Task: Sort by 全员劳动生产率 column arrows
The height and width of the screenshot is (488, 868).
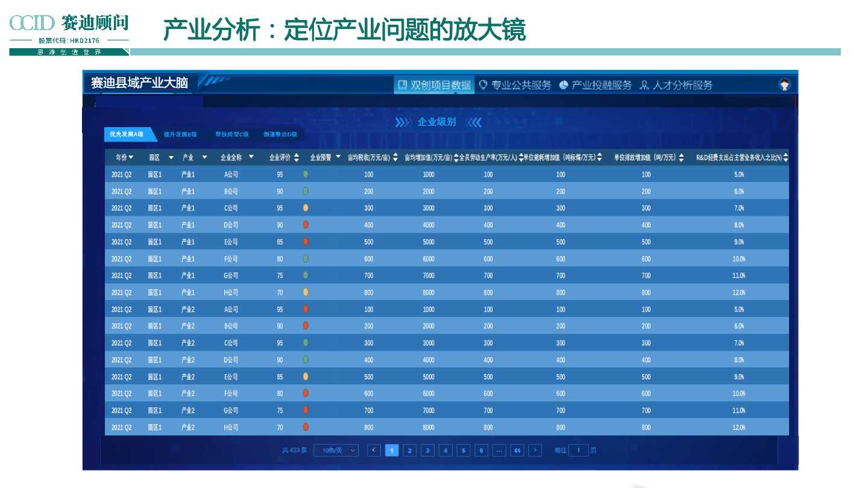Action: pos(521,158)
